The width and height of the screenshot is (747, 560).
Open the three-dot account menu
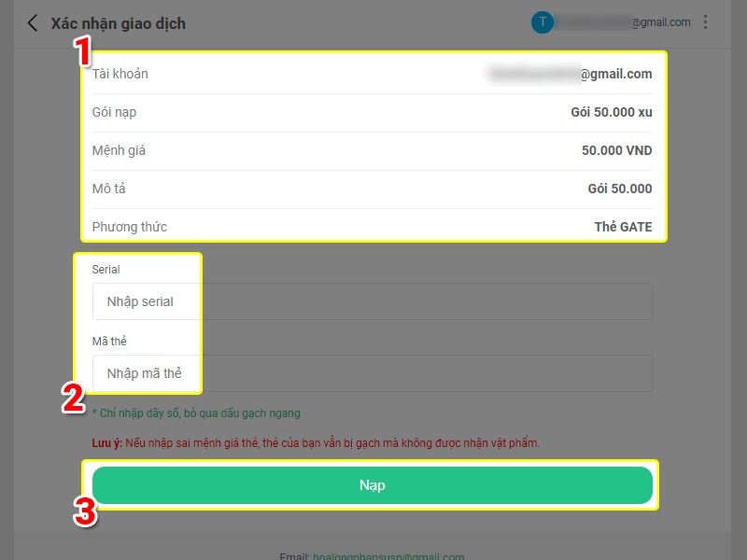(x=706, y=21)
